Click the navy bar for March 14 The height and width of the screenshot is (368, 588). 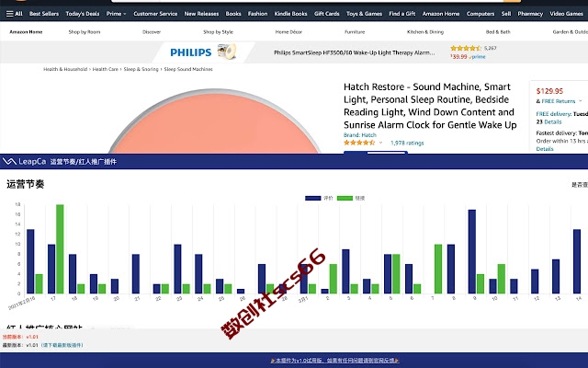pyautogui.click(x=577, y=261)
